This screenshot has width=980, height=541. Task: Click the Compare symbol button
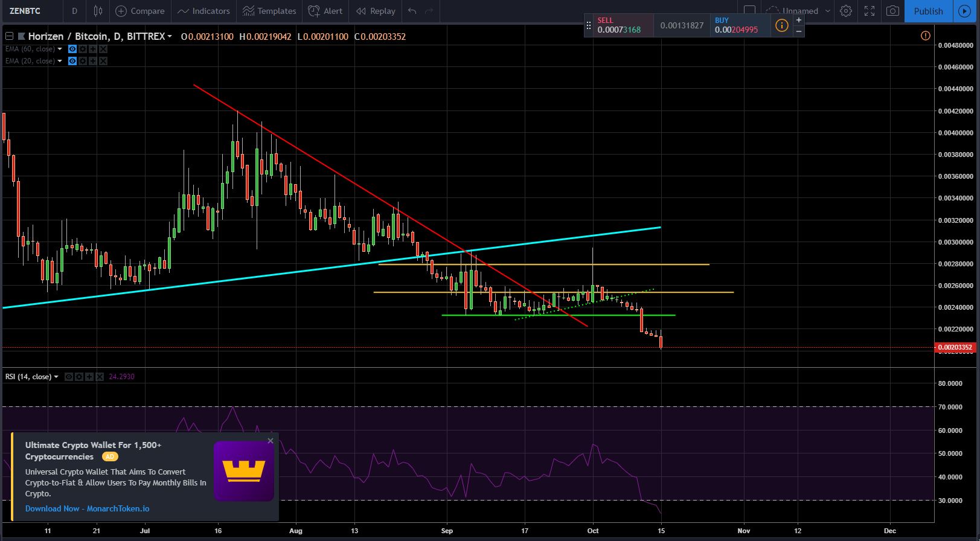point(140,11)
